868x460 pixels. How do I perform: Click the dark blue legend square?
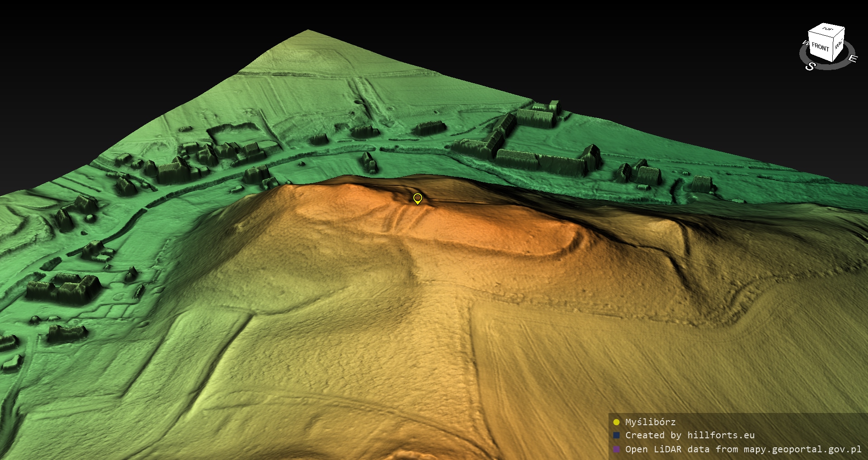click(616, 436)
